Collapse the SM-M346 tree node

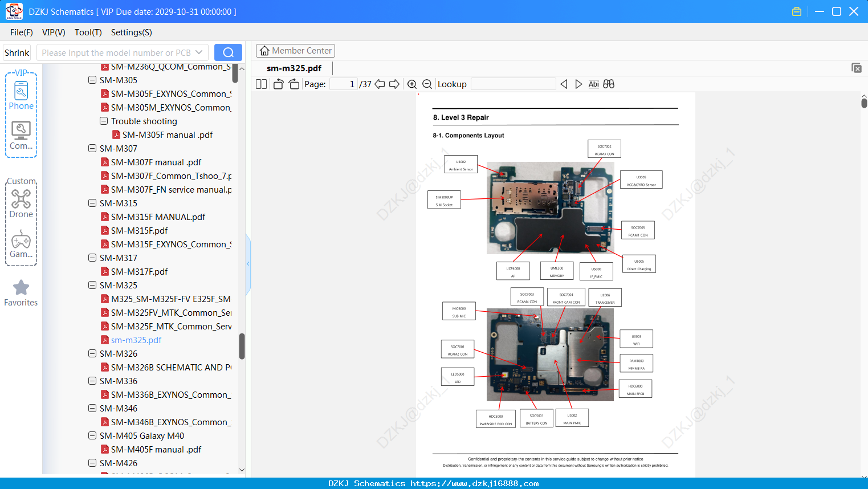click(x=92, y=408)
